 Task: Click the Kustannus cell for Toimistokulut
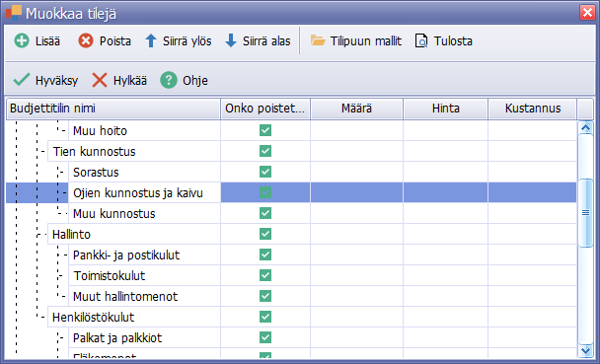click(x=532, y=275)
